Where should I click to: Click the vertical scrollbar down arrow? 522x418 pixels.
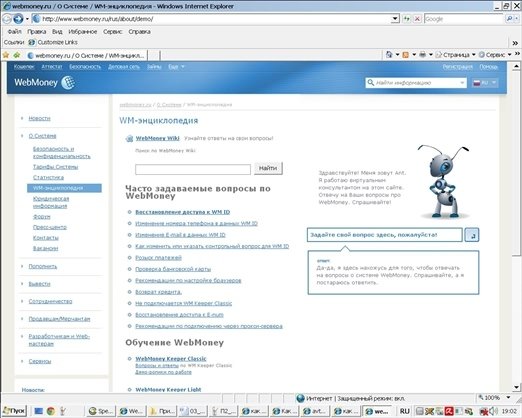point(517,387)
